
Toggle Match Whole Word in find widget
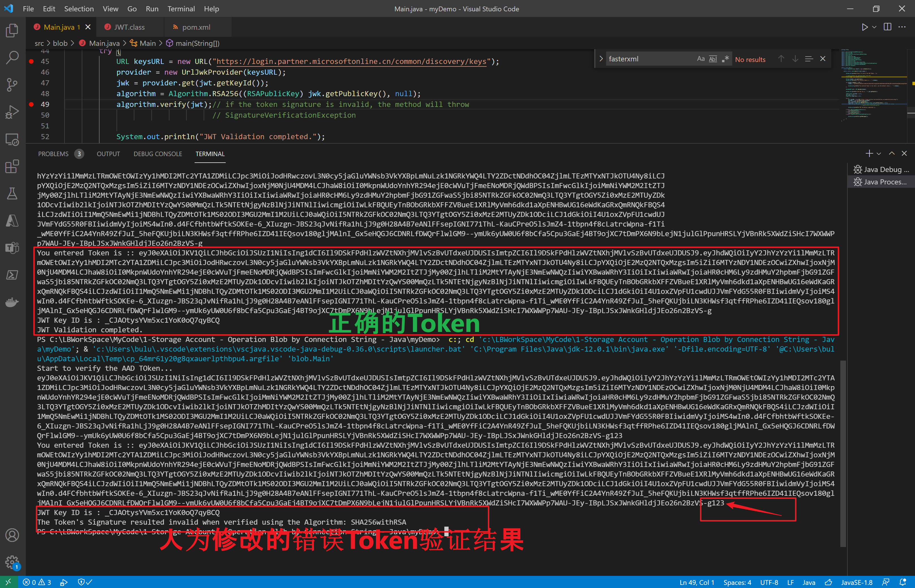(x=713, y=59)
